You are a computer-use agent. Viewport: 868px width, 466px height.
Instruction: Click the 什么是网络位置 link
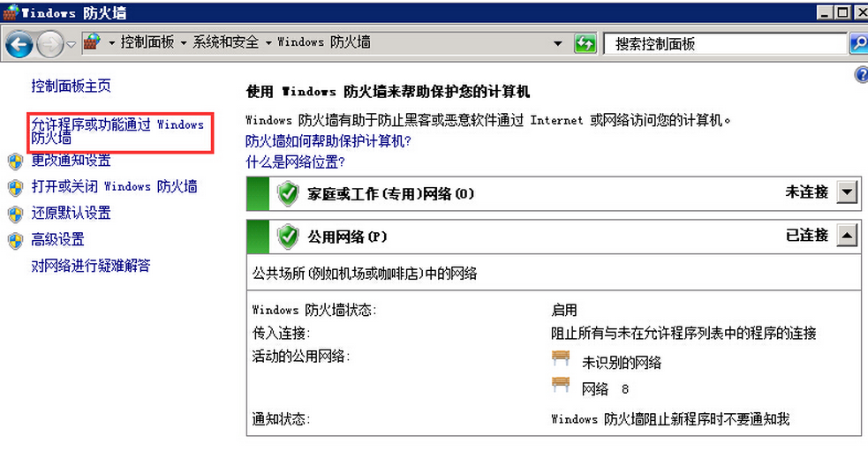click(295, 162)
